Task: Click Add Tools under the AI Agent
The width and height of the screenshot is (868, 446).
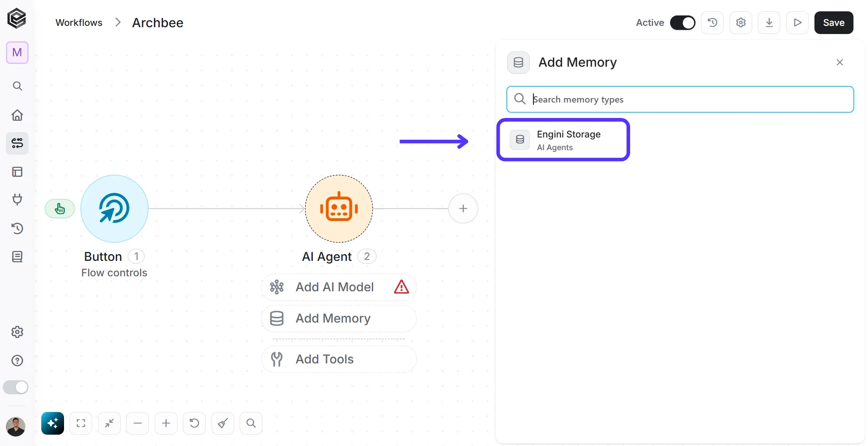Action: (x=339, y=359)
